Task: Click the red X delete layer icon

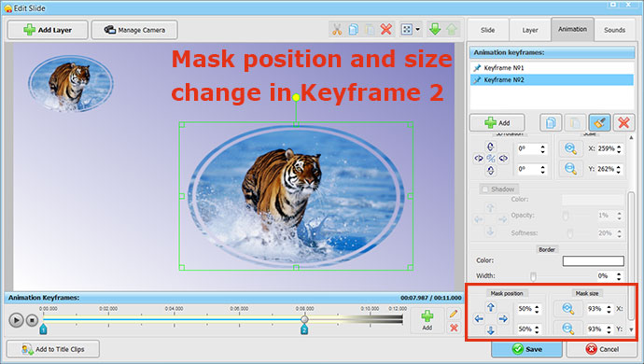Action: click(x=386, y=30)
